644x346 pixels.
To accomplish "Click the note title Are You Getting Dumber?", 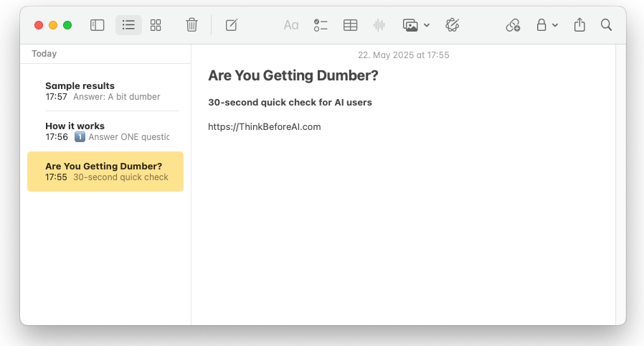I will tap(293, 75).
